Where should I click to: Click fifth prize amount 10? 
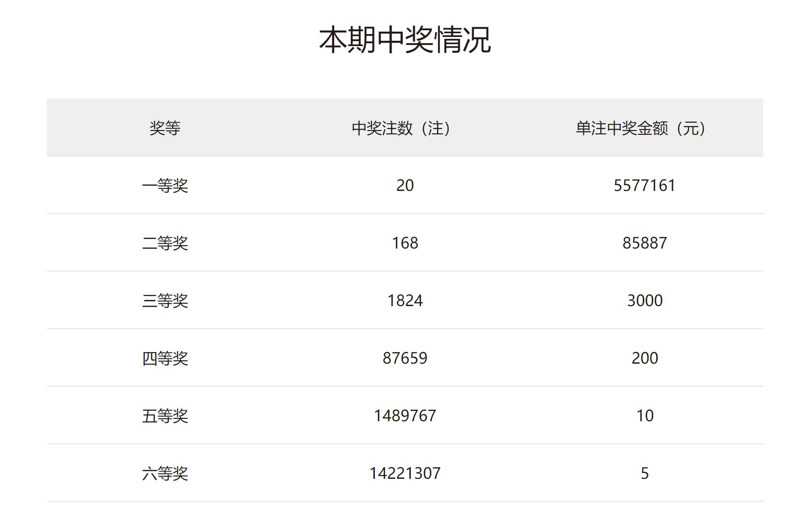pos(645,416)
